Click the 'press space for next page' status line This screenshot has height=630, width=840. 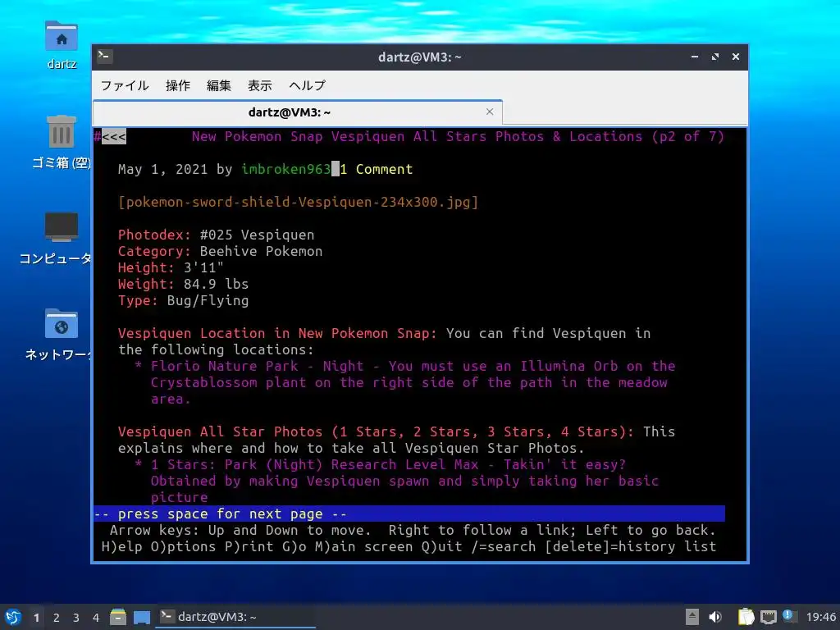(409, 514)
